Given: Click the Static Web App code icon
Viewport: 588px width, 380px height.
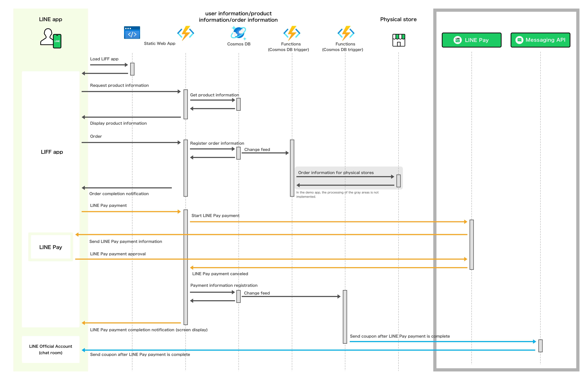Looking at the screenshot, I should pos(132,33).
